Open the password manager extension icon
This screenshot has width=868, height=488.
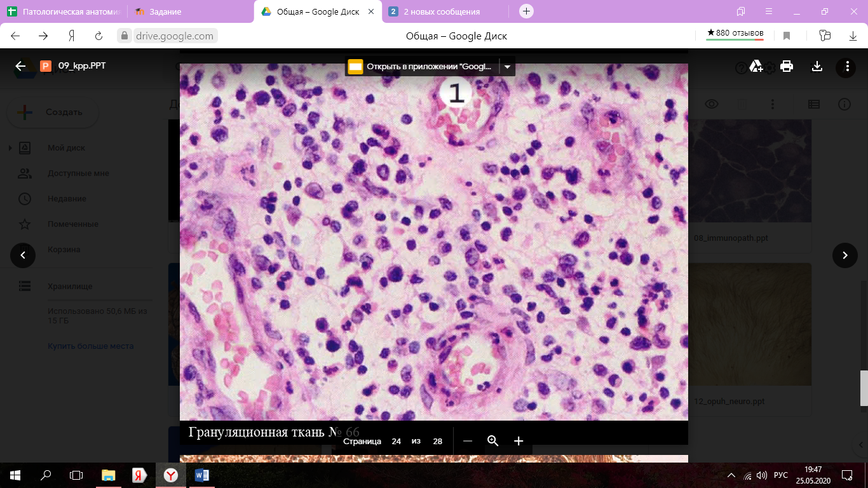825,36
